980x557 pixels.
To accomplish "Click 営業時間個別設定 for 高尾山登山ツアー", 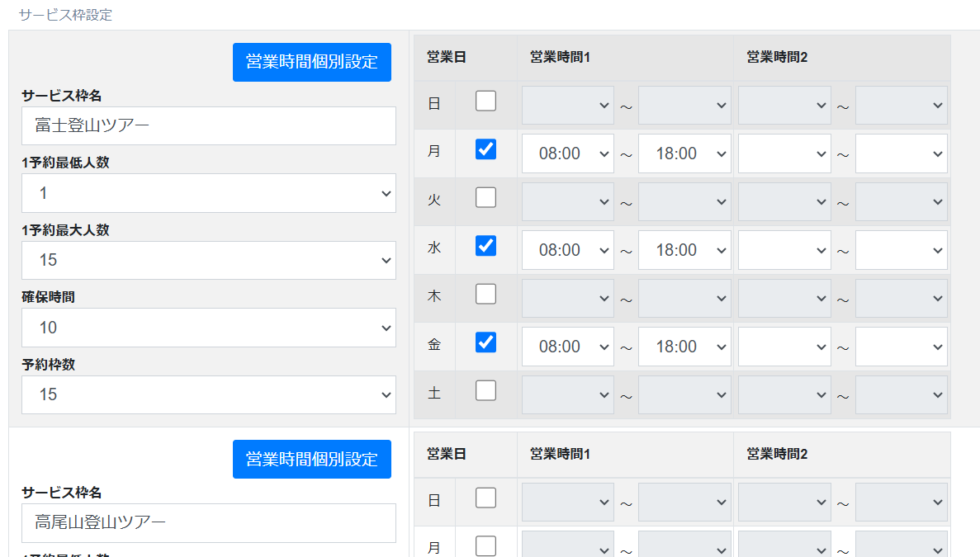I will (311, 459).
